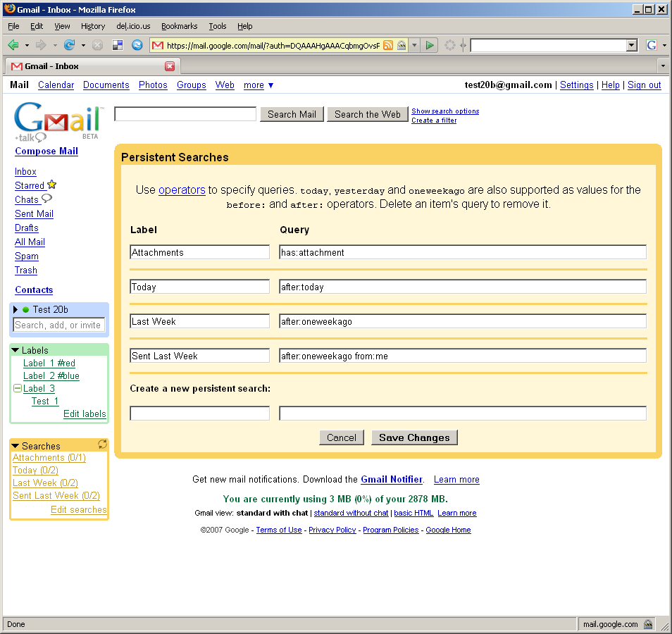The width and height of the screenshot is (672, 634).
Task: Open the Settings link
Action: (576, 85)
